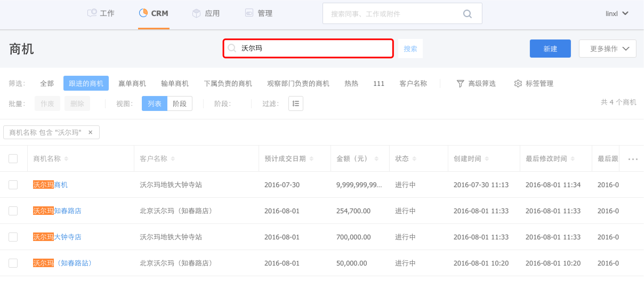Select the 全部 filter
The width and height of the screenshot is (644, 305).
click(x=47, y=83)
